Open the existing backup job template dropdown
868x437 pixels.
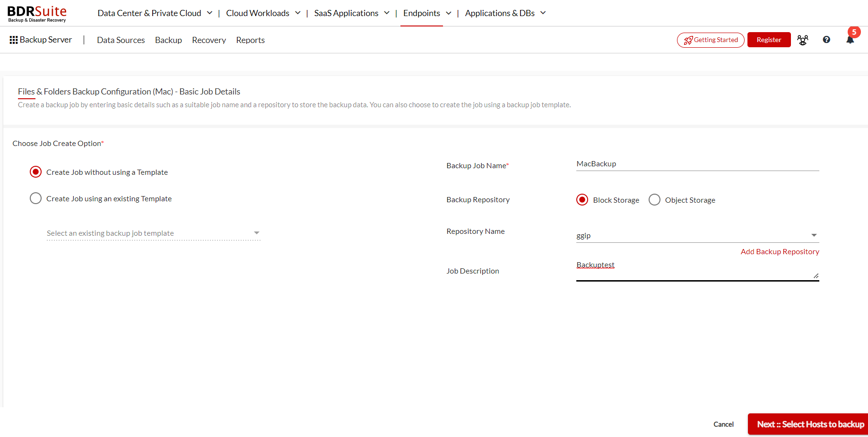154,233
